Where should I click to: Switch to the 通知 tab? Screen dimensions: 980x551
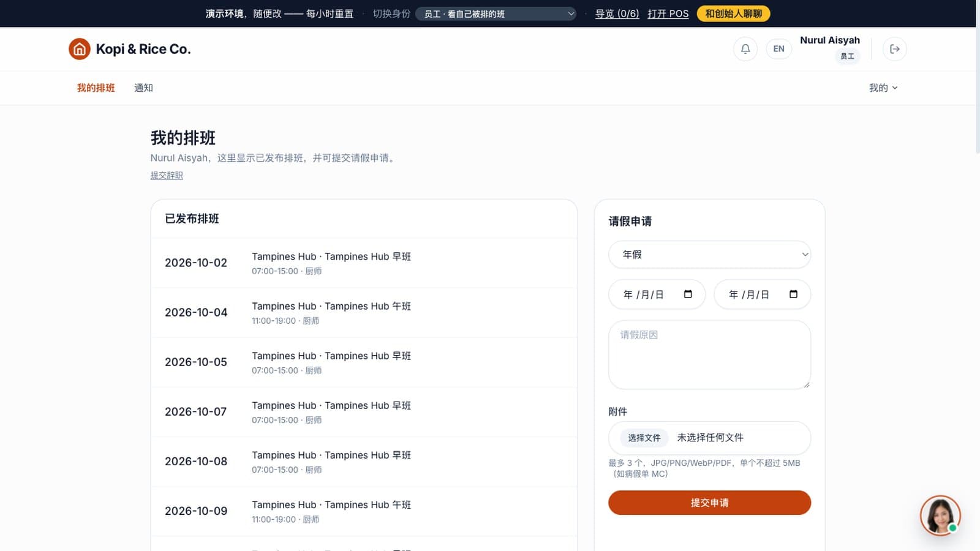point(143,88)
